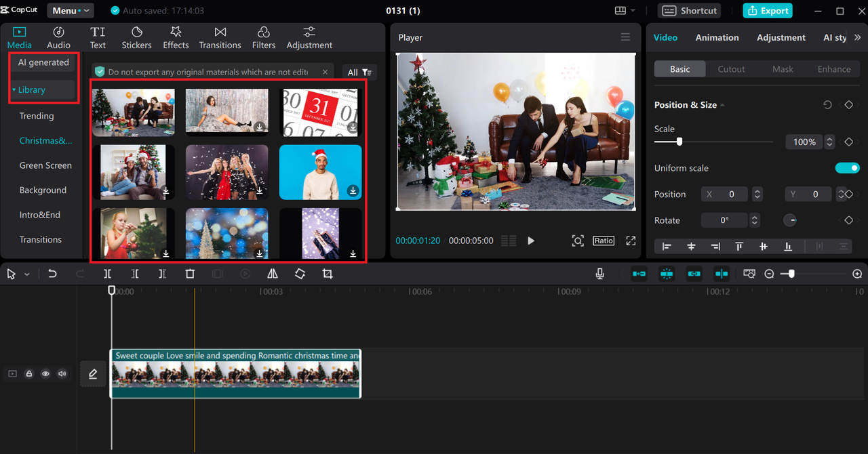Start voiceover with the microphone icon
This screenshot has width=868, height=454.
click(600, 274)
